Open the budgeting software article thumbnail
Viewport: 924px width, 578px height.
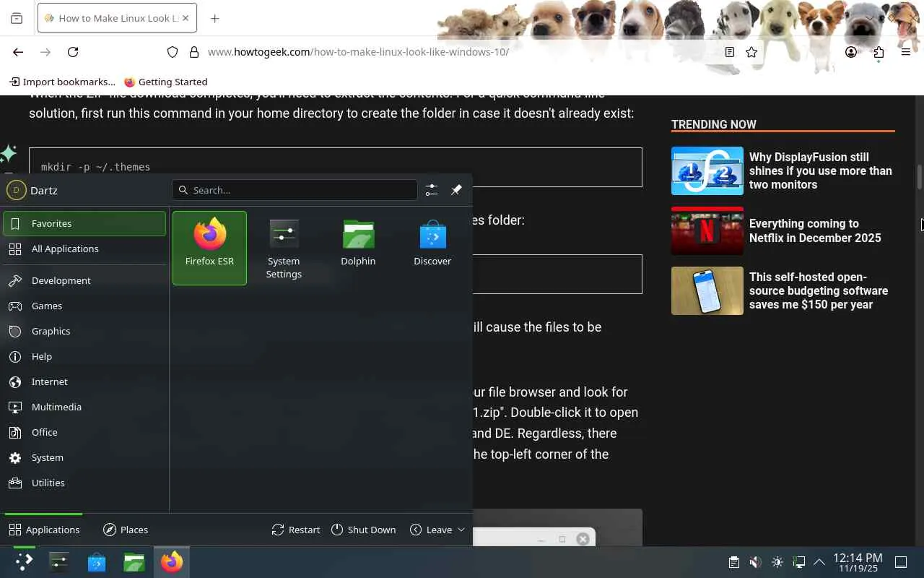coord(707,290)
